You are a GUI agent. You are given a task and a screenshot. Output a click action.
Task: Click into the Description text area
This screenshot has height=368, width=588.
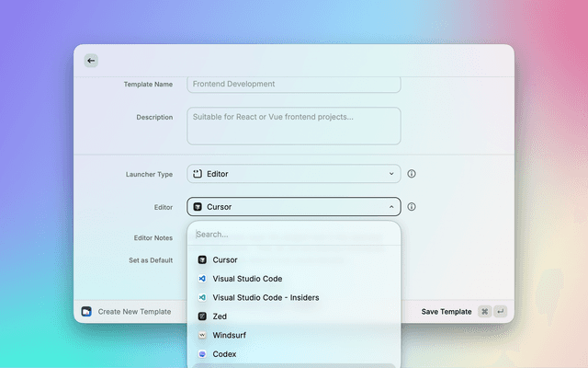click(x=293, y=126)
